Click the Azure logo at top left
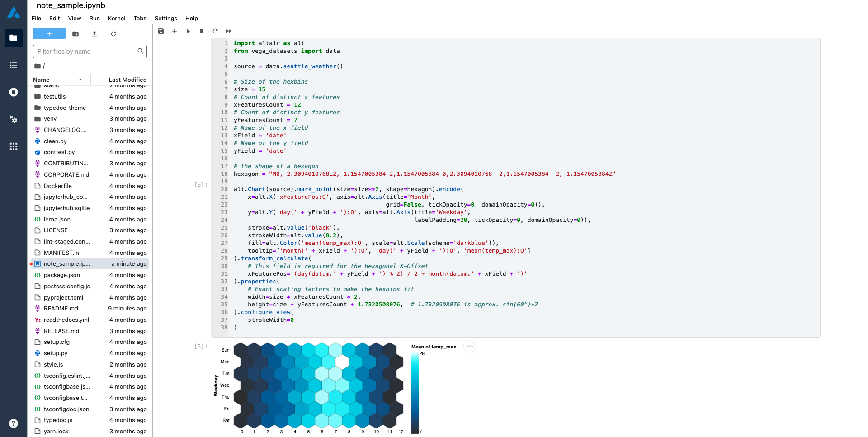 pos(14,12)
